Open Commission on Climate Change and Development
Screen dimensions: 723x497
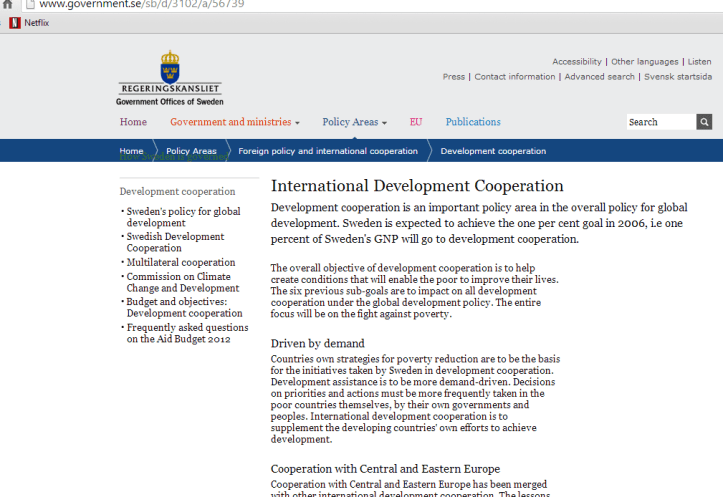click(183, 282)
